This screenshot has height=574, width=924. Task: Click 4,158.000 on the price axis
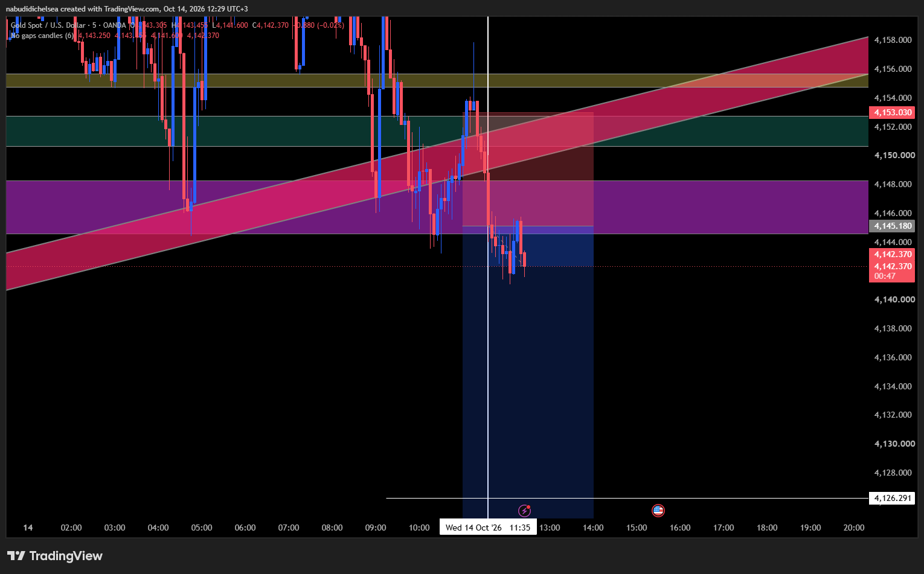click(x=893, y=40)
